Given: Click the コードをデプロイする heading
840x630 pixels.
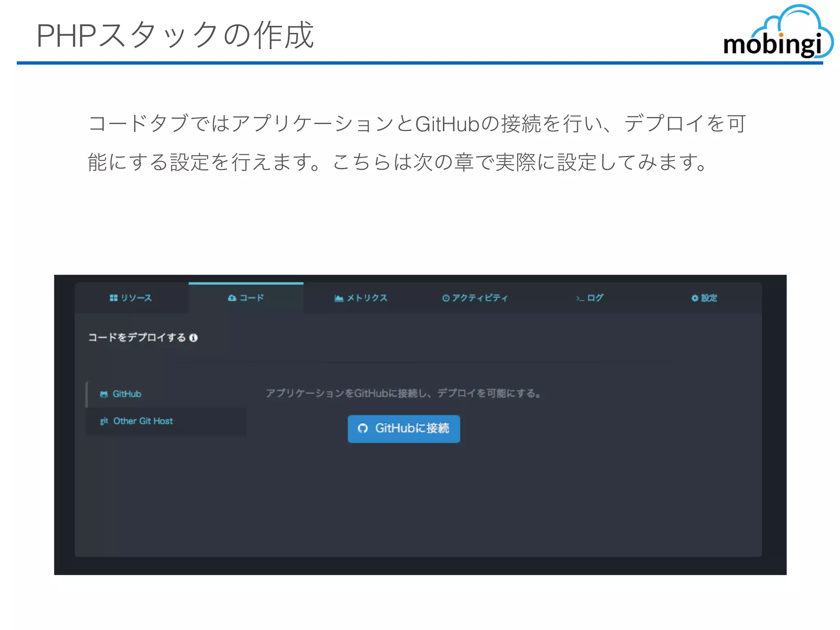Looking at the screenshot, I should pyautogui.click(x=137, y=338).
